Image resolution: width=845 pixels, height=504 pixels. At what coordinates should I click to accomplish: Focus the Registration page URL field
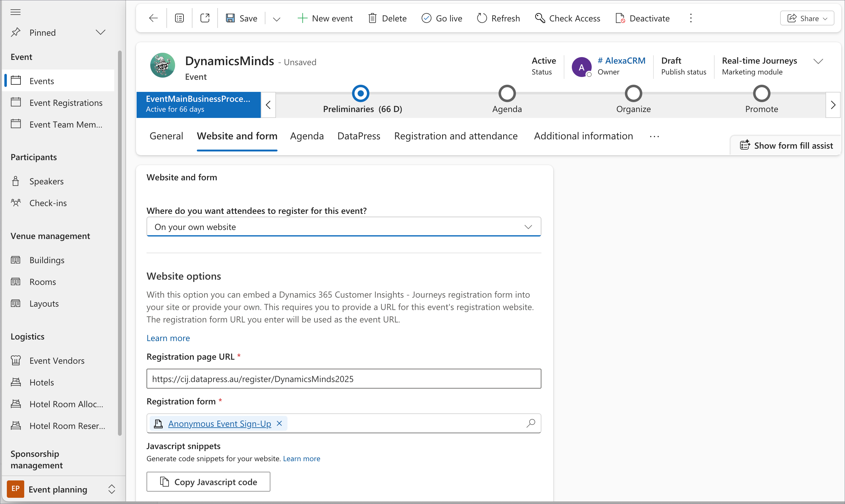click(x=344, y=378)
